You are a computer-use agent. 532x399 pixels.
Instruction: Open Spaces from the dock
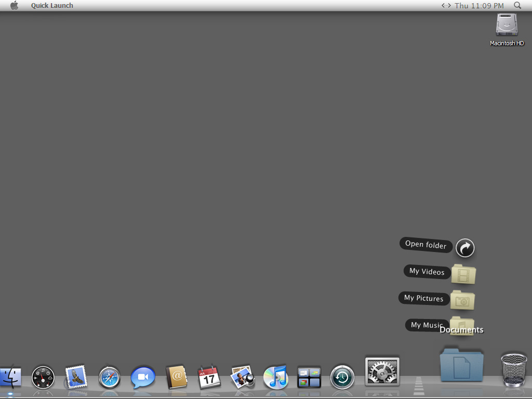coord(309,377)
